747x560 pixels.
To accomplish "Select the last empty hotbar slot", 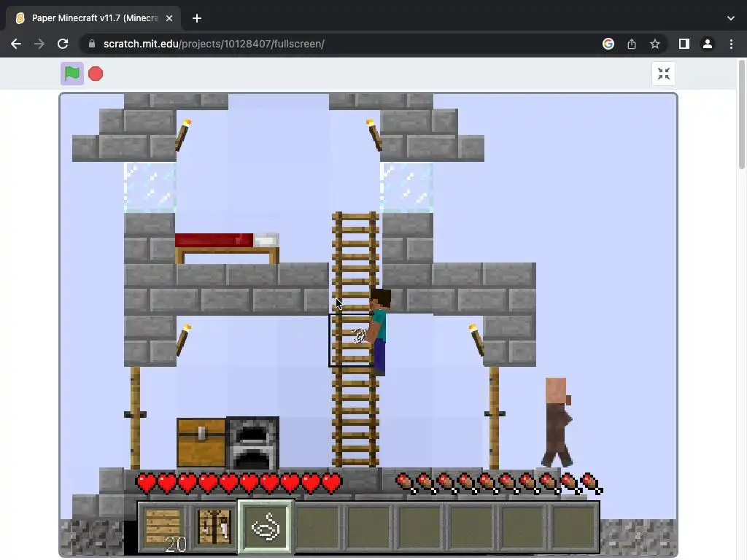I will pyautogui.click(x=574, y=527).
